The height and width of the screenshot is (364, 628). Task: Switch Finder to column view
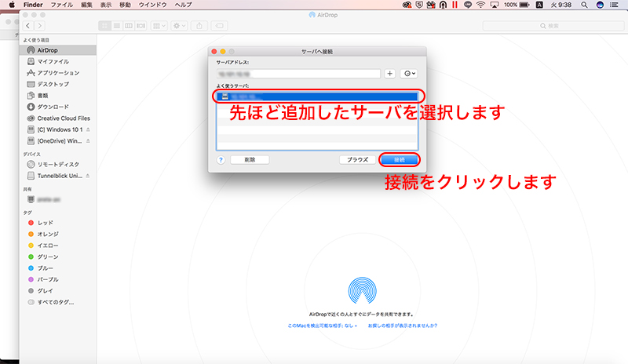pyautogui.click(x=129, y=26)
